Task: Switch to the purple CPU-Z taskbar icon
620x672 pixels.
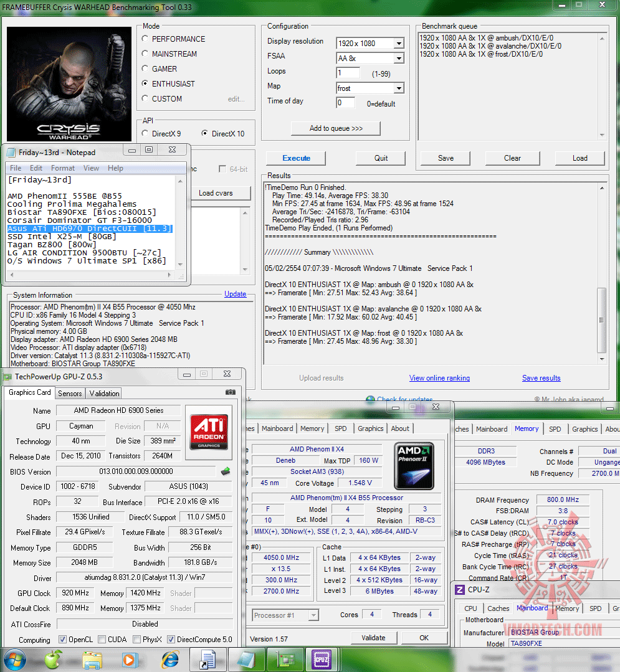Action: [x=322, y=660]
